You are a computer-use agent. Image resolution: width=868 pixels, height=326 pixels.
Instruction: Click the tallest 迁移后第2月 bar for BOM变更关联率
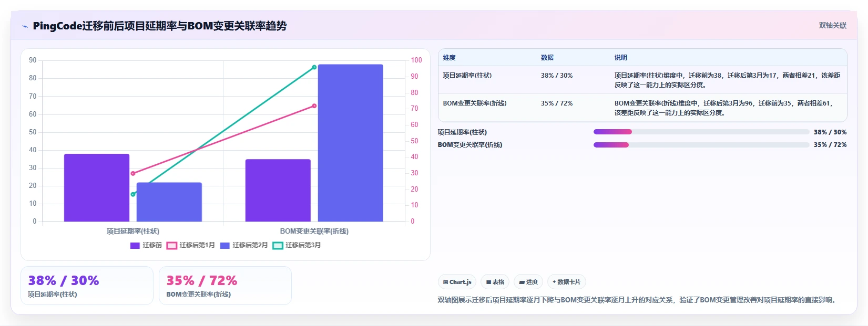[x=351, y=143]
